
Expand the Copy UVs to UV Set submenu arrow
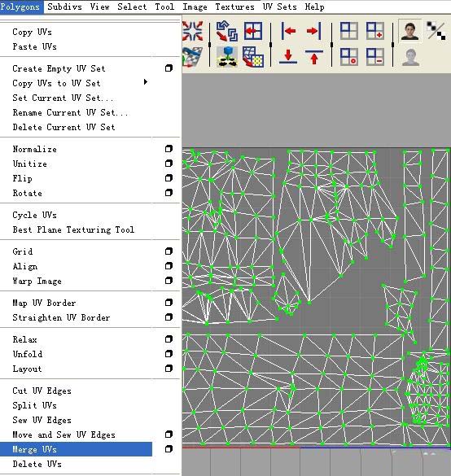pos(146,82)
